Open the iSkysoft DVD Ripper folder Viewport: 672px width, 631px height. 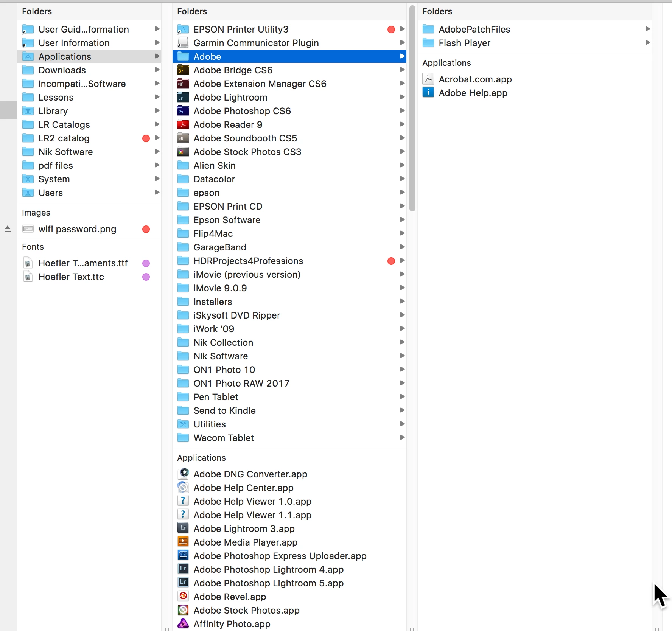289,315
